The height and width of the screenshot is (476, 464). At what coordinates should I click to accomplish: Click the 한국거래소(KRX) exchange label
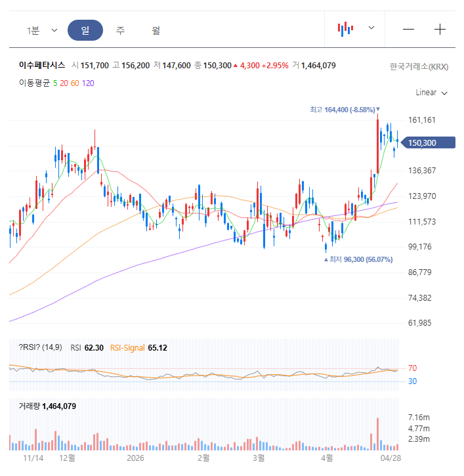click(x=419, y=67)
